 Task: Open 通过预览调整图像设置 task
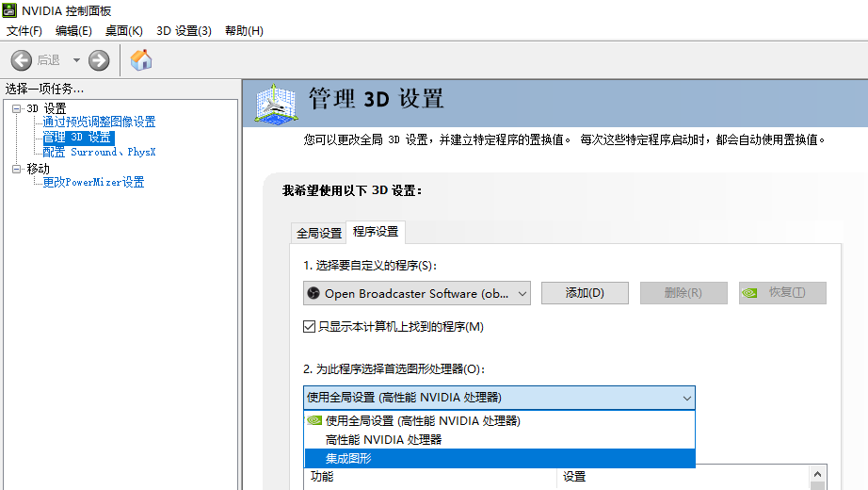click(99, 122)
